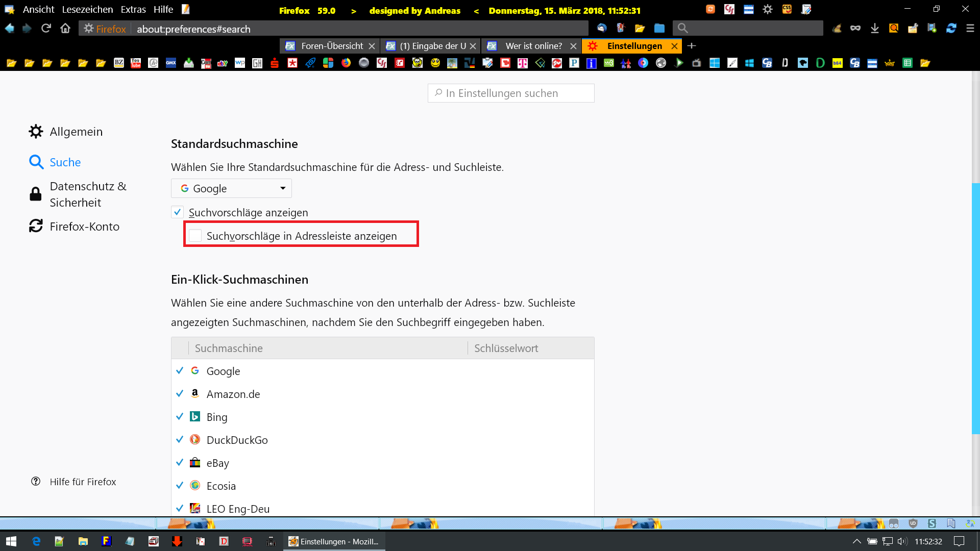
Task: Open the downloads arrow icon
Action: click(874, 29)
